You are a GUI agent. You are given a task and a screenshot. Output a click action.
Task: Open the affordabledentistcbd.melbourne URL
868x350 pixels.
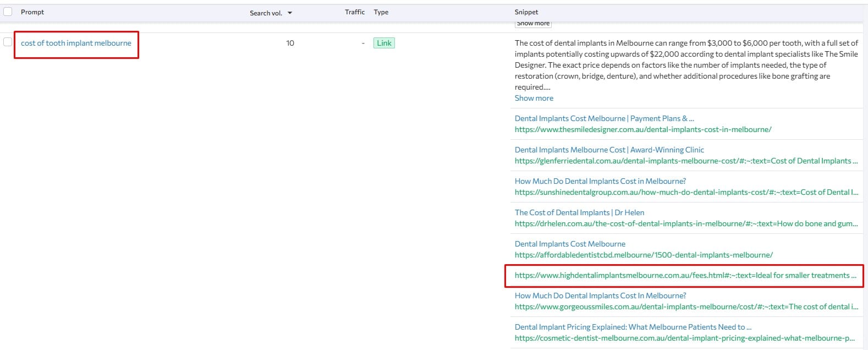point(644,255)
